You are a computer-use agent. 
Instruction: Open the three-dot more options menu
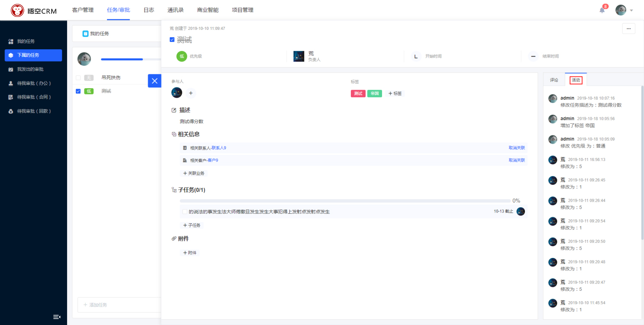pyautogui.click(x=628, y=29)
